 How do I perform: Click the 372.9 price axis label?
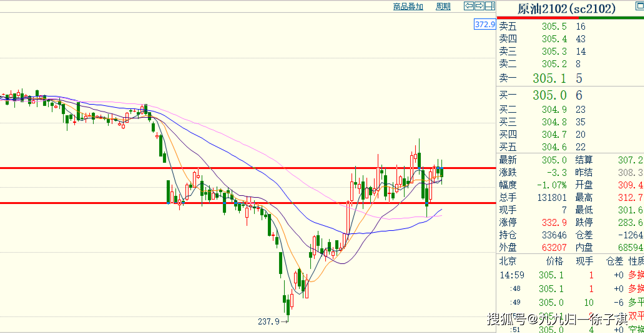coord(485,24)
